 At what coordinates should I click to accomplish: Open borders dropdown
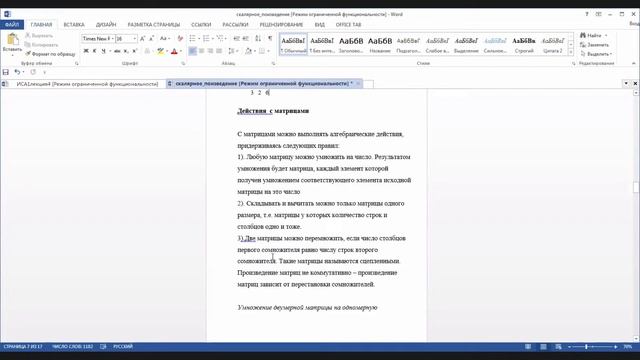point(268,51)
